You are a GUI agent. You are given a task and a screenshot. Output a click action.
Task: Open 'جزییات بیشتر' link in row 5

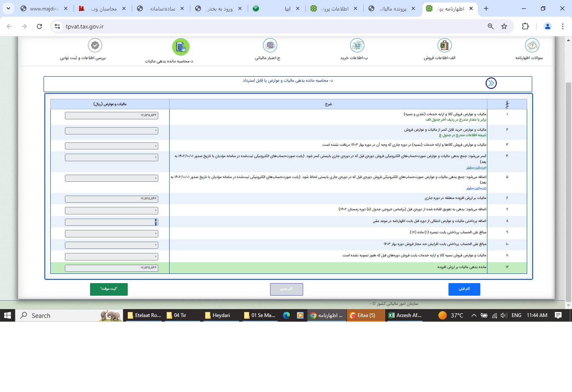pyautogui.click(x=476, y=188)
